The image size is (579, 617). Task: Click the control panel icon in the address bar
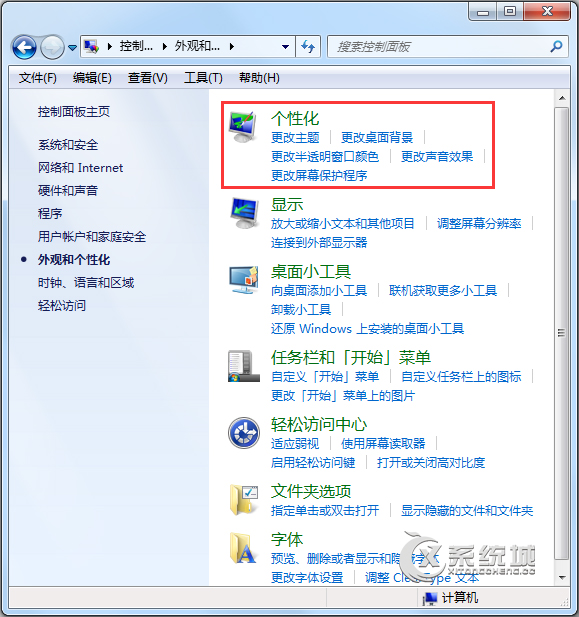91,46
